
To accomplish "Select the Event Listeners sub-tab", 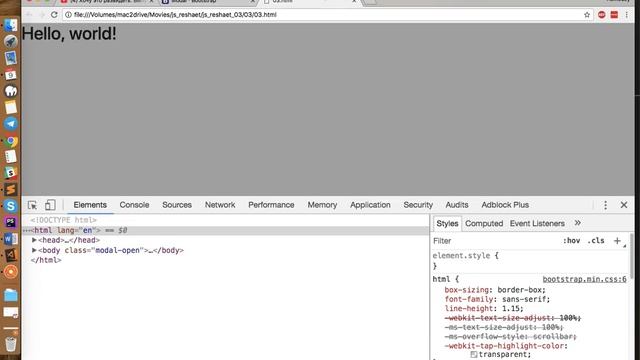I will pyautogui.click(x=537, y=223).
